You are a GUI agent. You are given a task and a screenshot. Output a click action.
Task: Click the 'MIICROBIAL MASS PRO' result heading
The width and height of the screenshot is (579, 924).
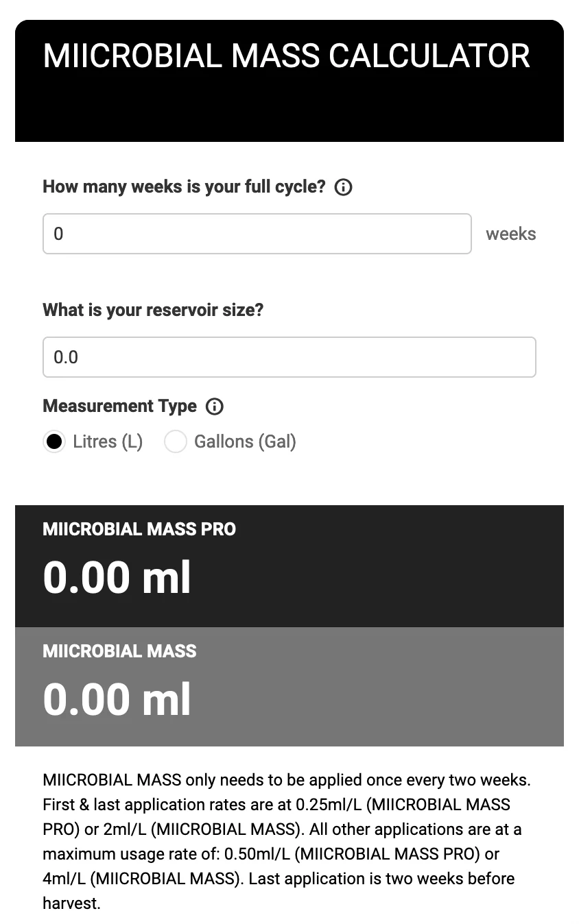pos(139,529)
